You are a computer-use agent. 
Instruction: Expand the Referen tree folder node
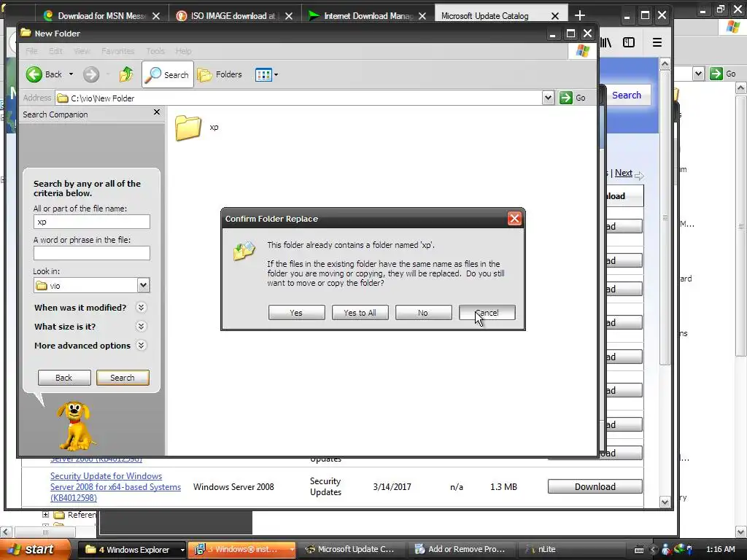pos(45,514)
